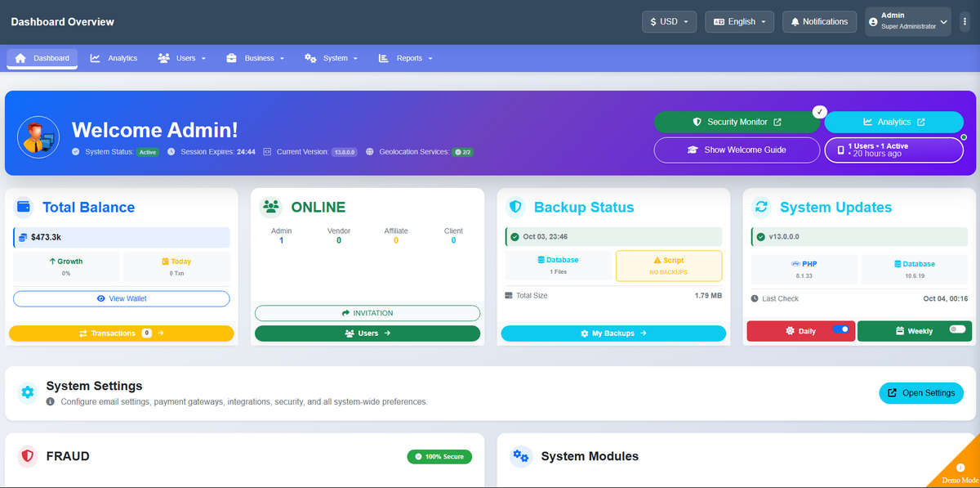Open the Business menu in navigation bar

(x=255, y=58)
